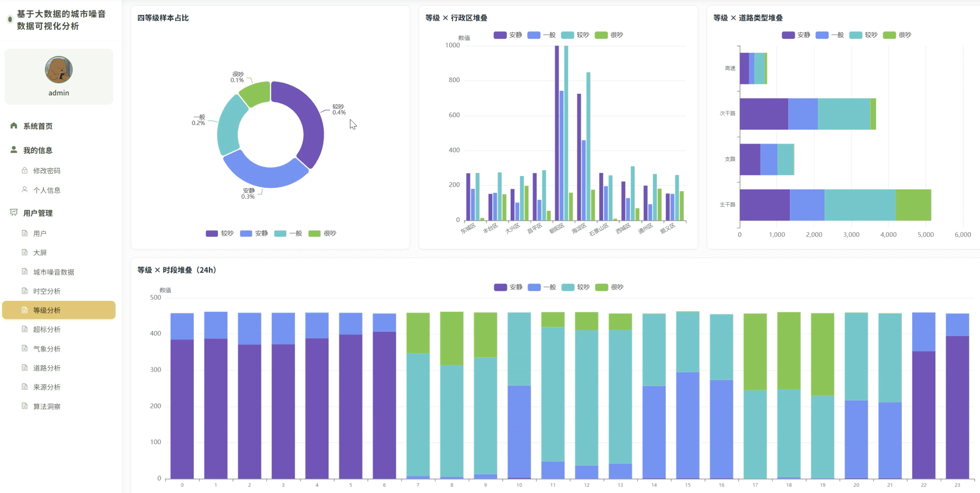
Task: Click the document icon beside 城市噪音数据
Action: (25, 271)
